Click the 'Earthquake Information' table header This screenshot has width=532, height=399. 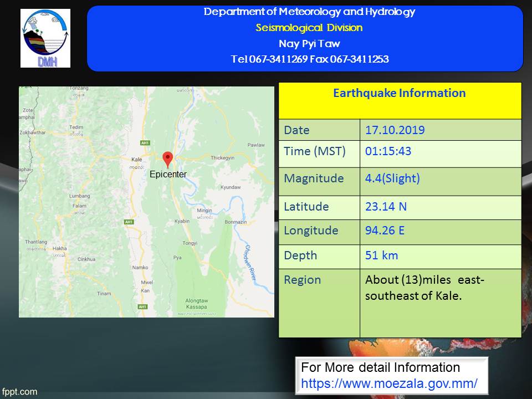(400, 101)
